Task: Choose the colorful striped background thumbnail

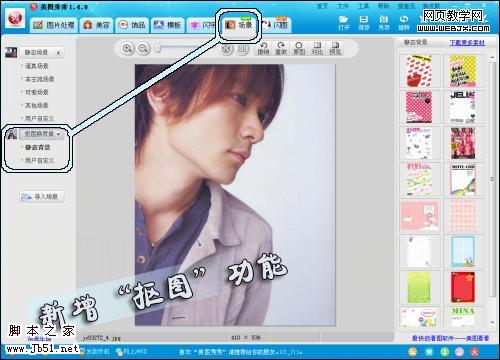Action: coord(419,179)
